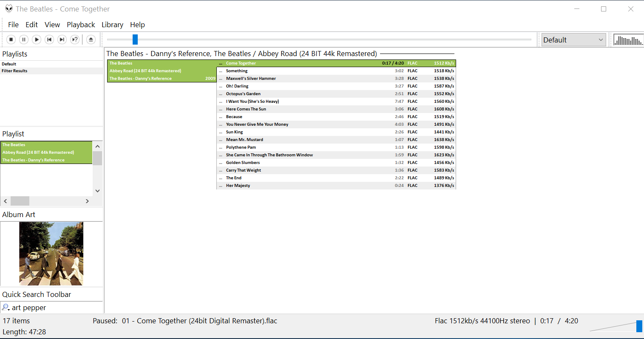Click the Next track icon
Image resolution: width=644 pixels, height=339 pixels.
62,39
